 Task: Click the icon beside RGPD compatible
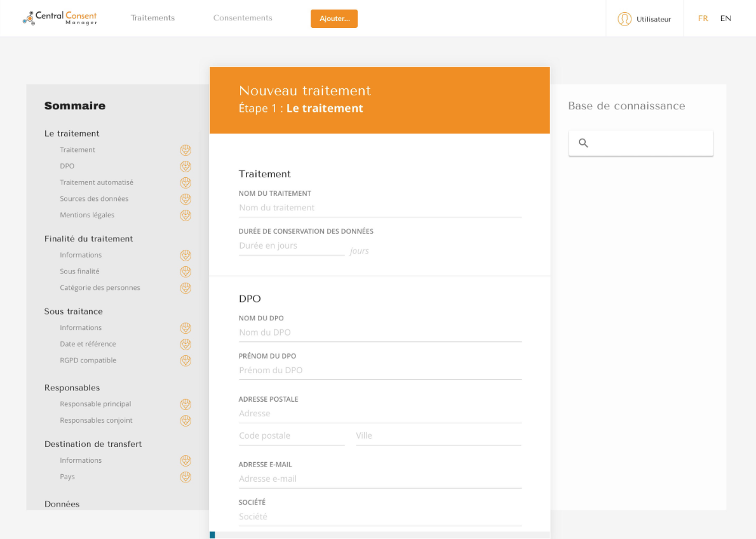(x=186, y=360)
